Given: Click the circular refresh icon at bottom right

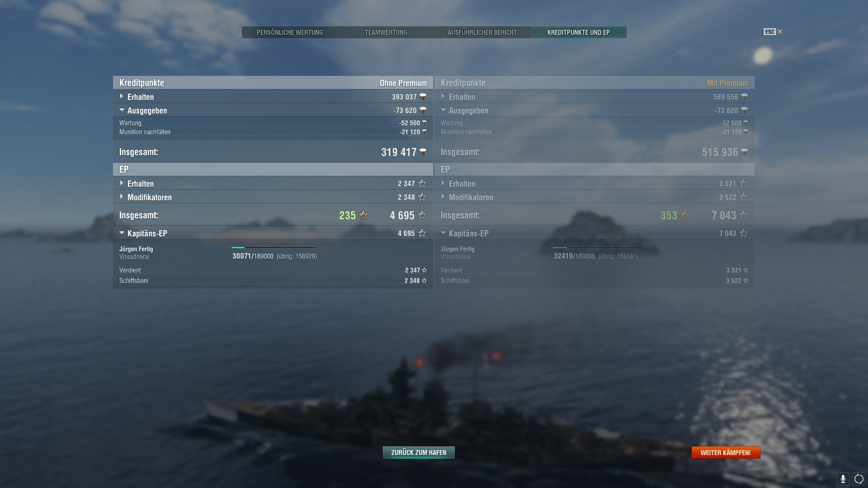Looking at the screenshot, I should point(859,479).
